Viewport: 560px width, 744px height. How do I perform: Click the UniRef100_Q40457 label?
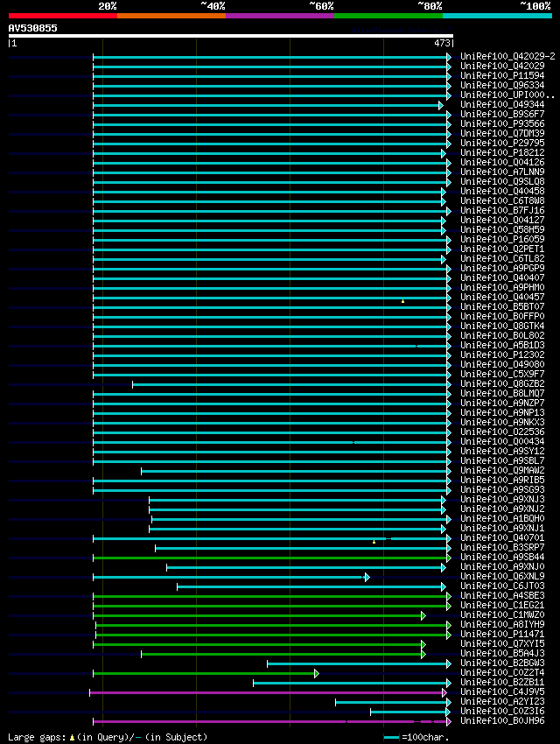point(502,297)
